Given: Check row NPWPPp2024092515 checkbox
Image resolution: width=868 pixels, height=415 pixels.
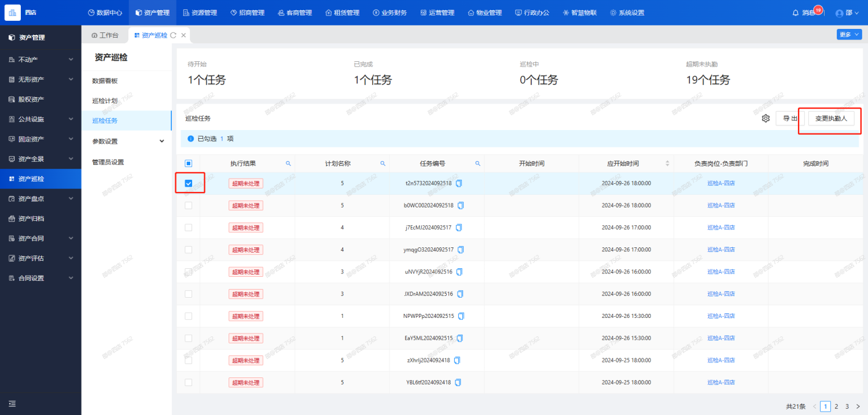Looking at the screenshot, I should coord(188,316).
